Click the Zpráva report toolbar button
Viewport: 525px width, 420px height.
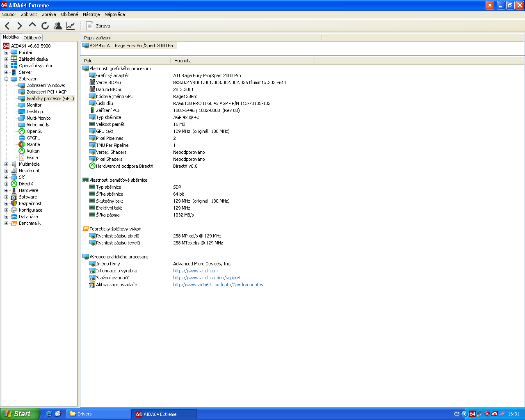pos(98,26)
